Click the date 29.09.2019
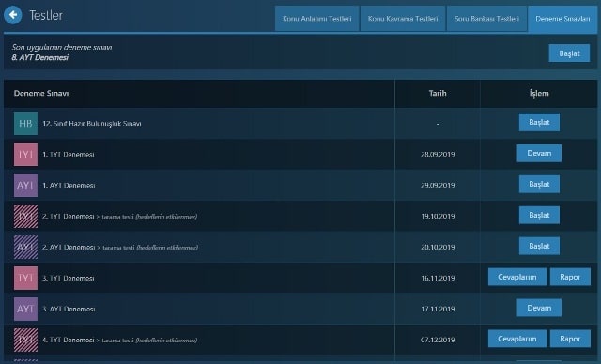Screen dimensions: 601x364 438,185
